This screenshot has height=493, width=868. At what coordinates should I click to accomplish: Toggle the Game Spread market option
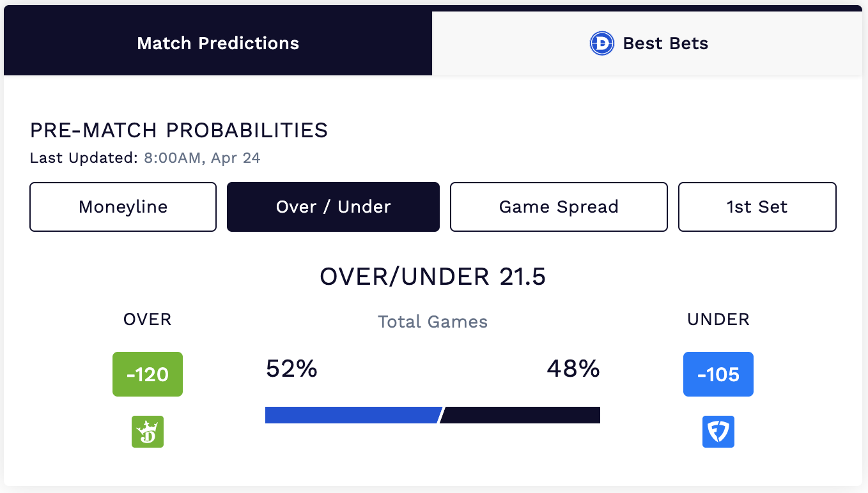point(559,207)
